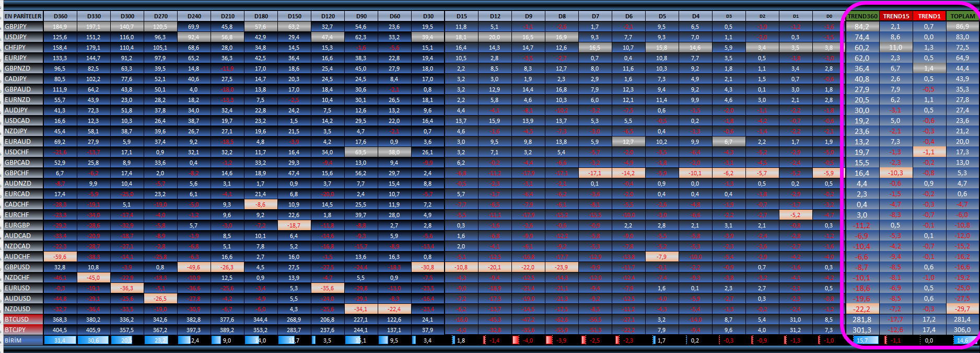Select BTCUSD D360 cell value 368,3

[60, 320]
